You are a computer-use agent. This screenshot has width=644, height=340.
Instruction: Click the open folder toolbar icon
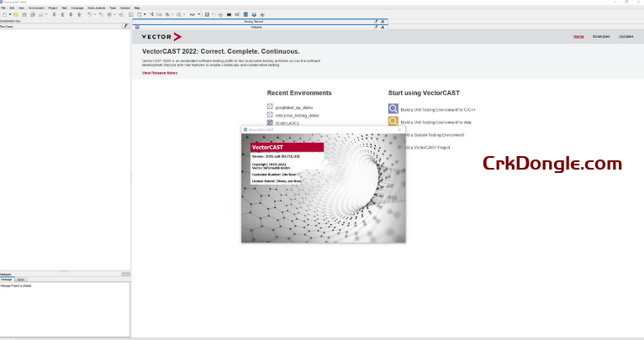click(x=18, y=14)
